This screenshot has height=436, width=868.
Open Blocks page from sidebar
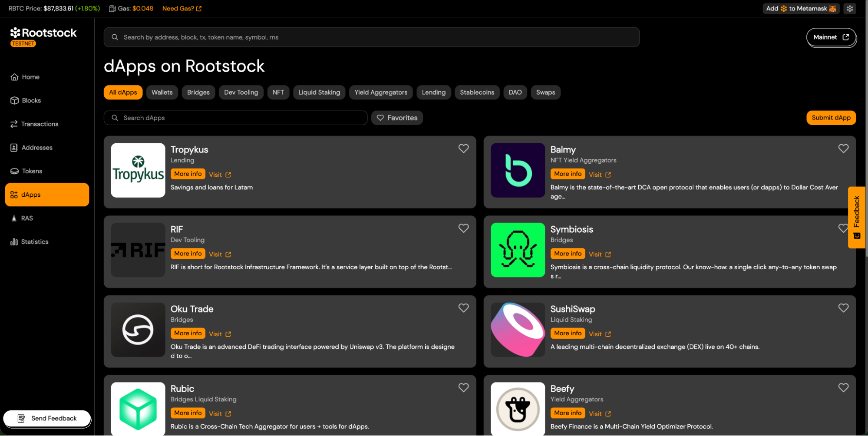[31, 100]
